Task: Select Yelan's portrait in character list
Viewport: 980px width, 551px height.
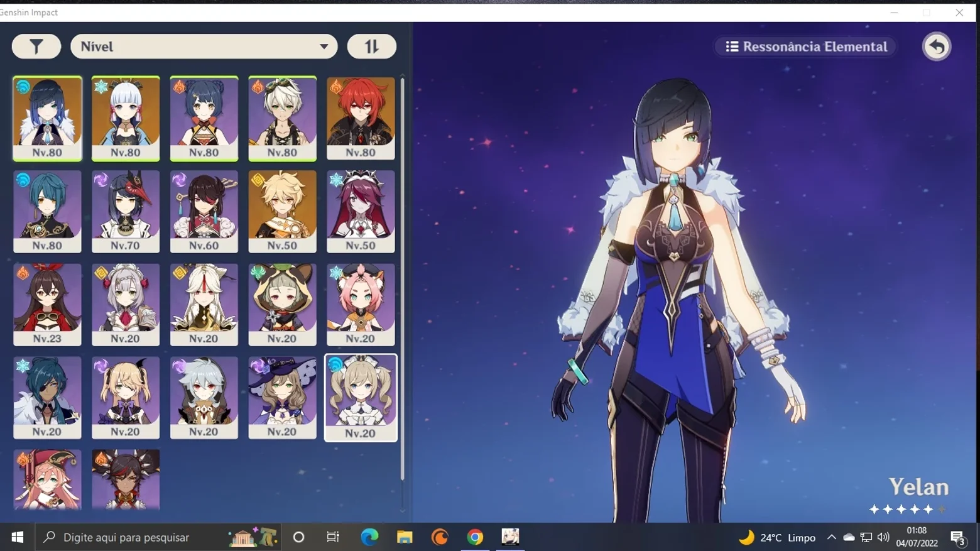Action: (x=47, y=118)
